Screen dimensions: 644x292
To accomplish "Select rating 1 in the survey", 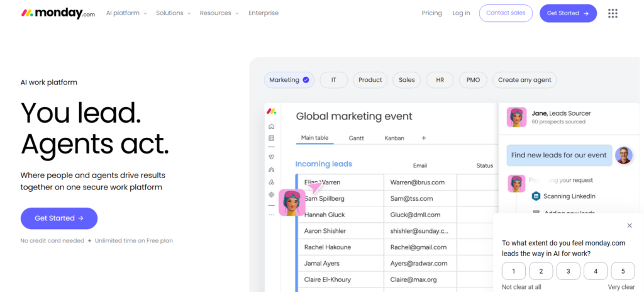I will pyautogui.click(x=513, y=271).
